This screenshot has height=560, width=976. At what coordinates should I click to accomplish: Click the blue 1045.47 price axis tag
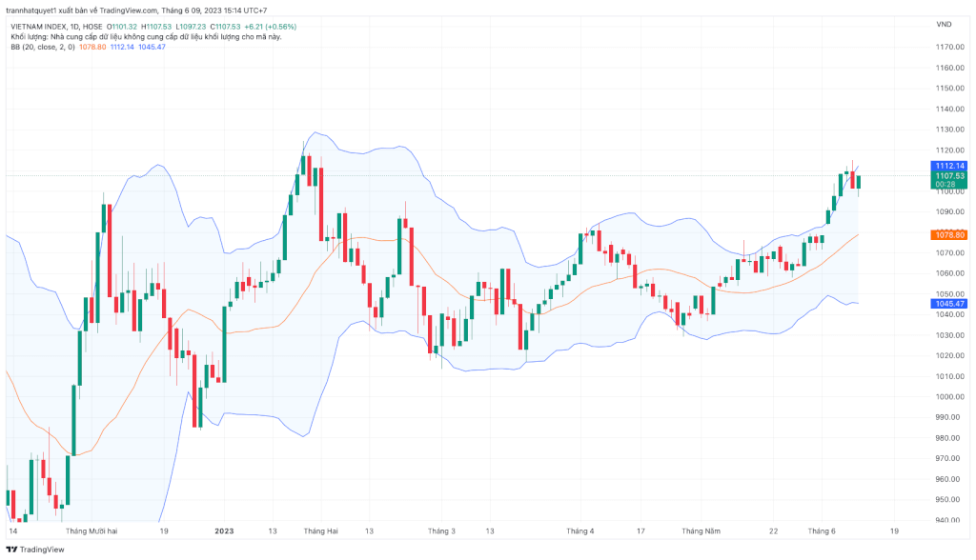pyautogui.click(x=949, y=304)
